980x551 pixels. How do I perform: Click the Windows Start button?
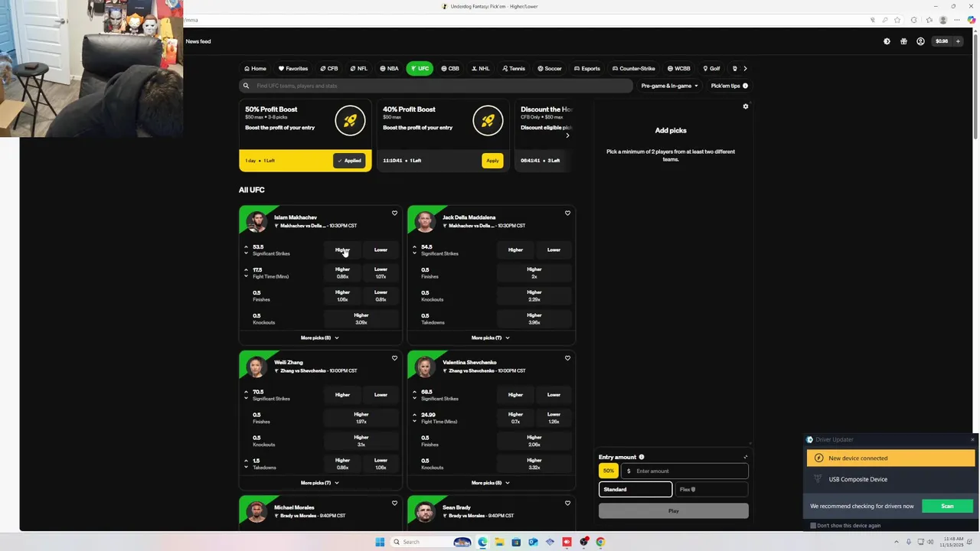coord(380,542)
